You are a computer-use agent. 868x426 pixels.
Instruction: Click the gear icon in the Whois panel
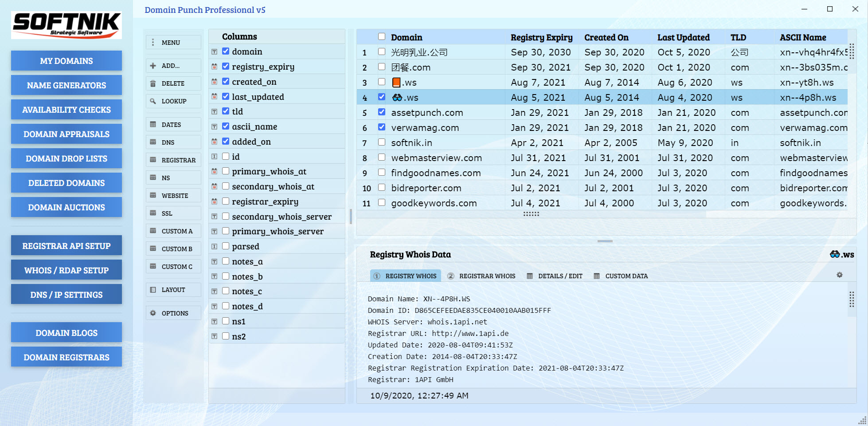[x=839, y=275]
